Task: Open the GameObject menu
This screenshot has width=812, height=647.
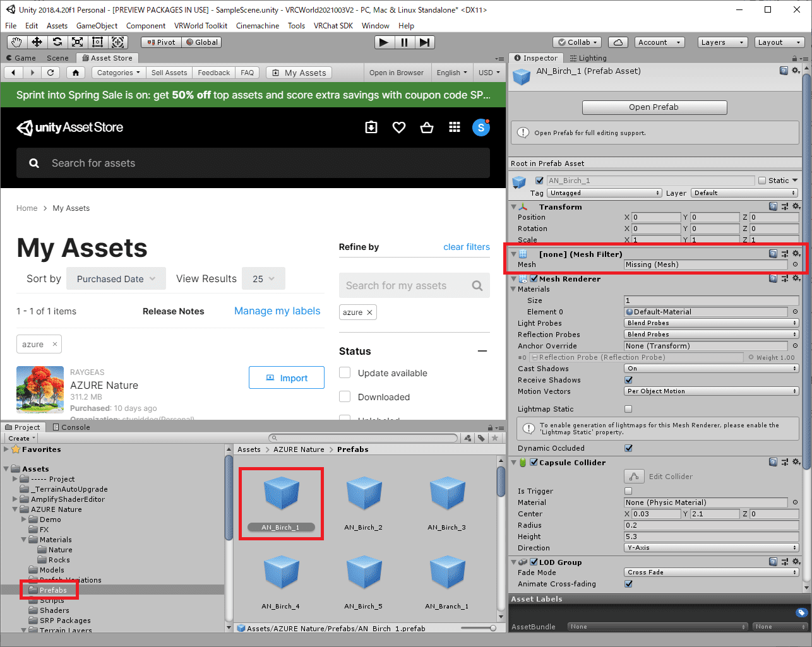Action: coord(97,26)
